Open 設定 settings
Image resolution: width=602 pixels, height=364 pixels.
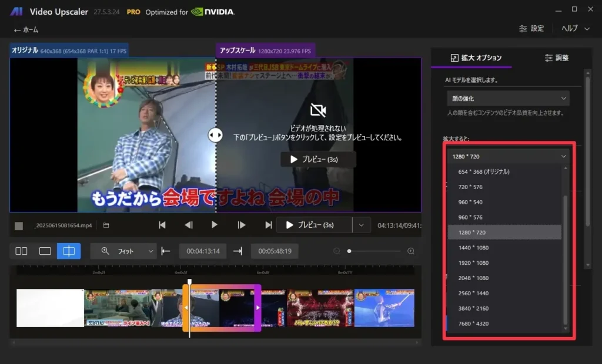[531, 28]
